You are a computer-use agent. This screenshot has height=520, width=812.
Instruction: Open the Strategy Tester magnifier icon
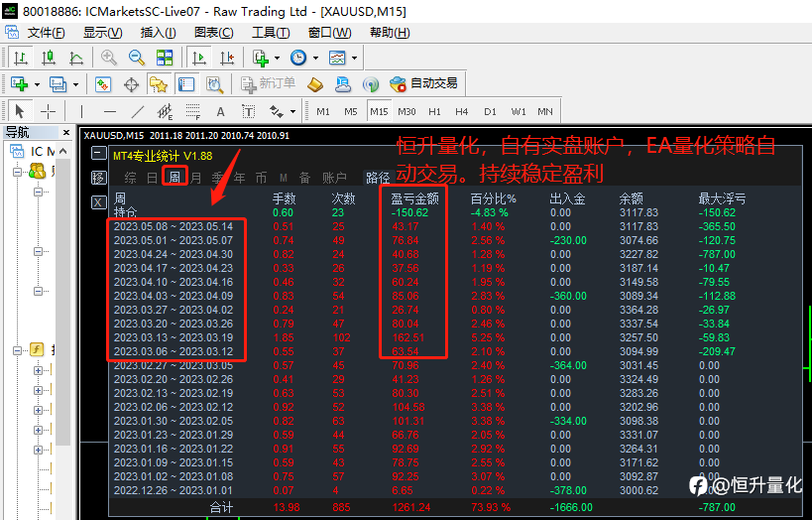coord(214,84)
